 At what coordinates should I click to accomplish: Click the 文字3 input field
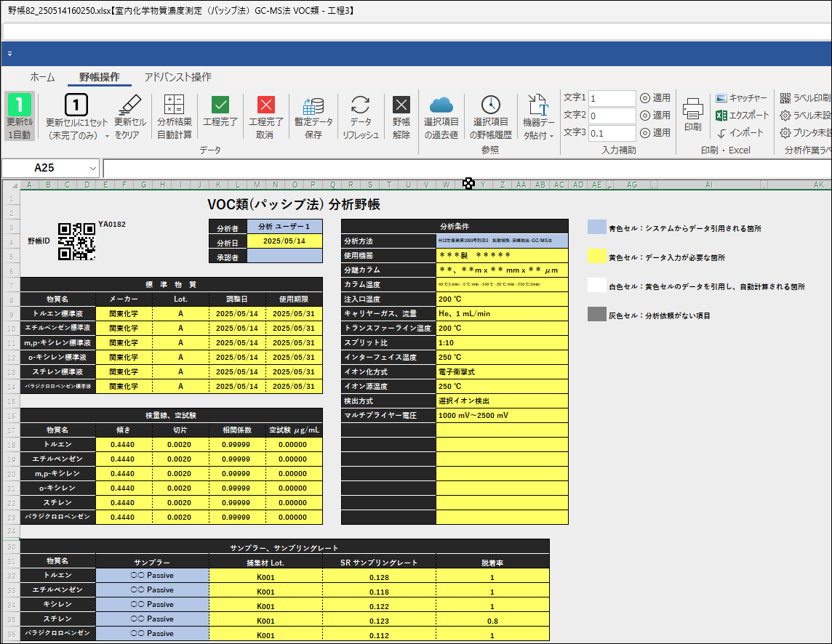[612, 132]
